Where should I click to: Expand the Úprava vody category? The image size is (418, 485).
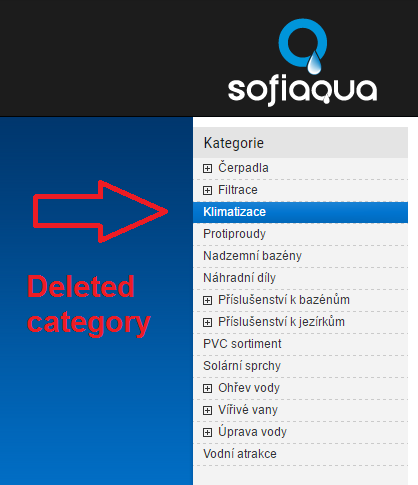coord(207,432)
